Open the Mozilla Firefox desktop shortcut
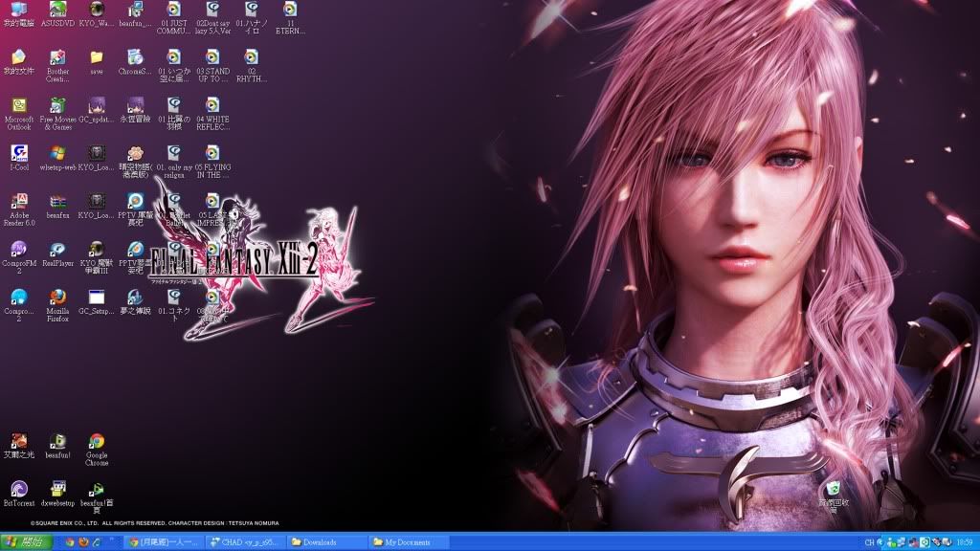The image size is (980, 551). [57, 298]
